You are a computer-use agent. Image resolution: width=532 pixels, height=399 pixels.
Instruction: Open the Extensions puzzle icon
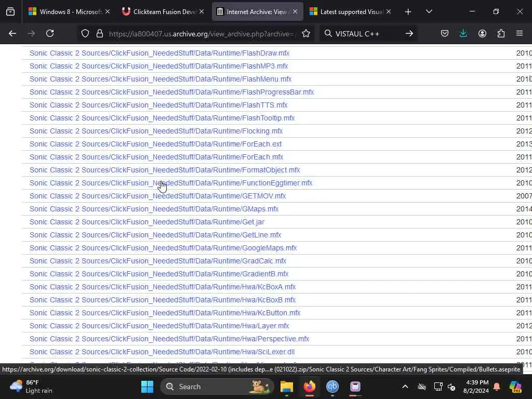[x=501, y=34]
